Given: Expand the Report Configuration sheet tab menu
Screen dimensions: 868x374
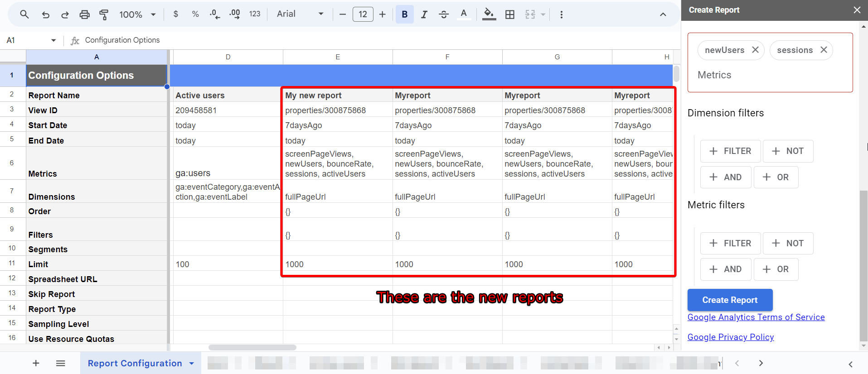Looking at the screenshot, I should coord(192,364).
